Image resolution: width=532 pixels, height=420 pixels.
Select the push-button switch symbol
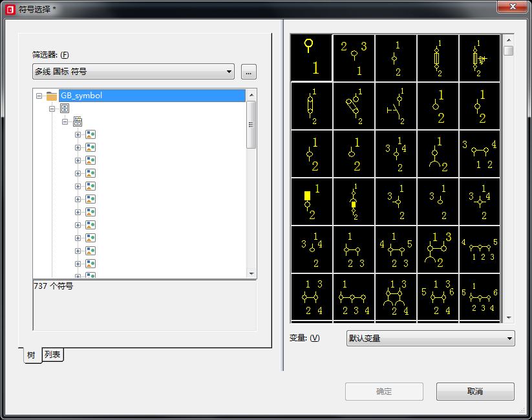pyautogui.click(x=396, y=105)
